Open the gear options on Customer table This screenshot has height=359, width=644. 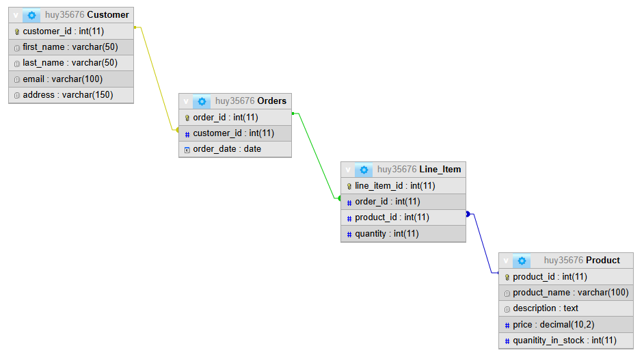click(31, 16)
